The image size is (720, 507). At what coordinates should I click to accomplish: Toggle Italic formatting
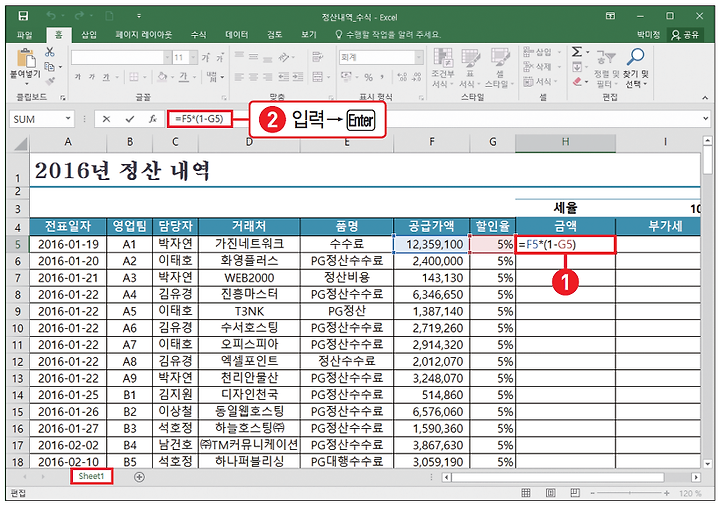pyautogui.click(x=92, y=77)
